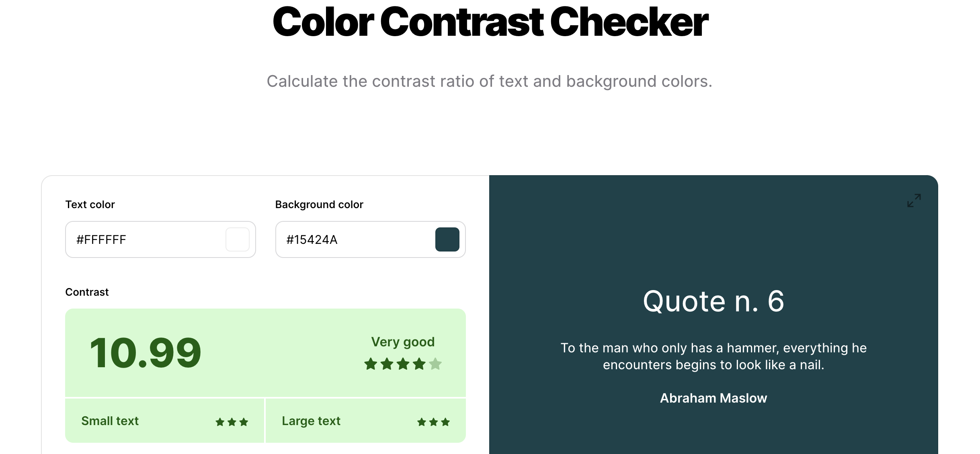Click the first star of the overall rating
The image size is (980, 454).
[x=371, y=364]
